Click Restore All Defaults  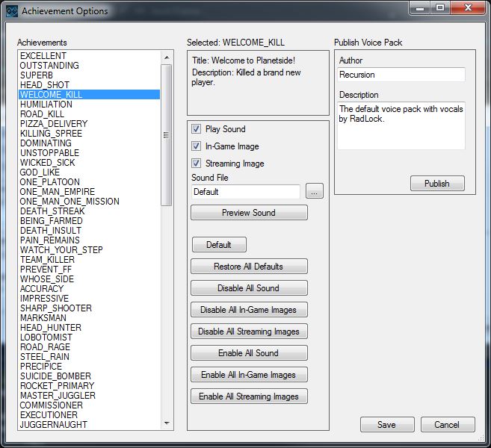click(248, 267)
